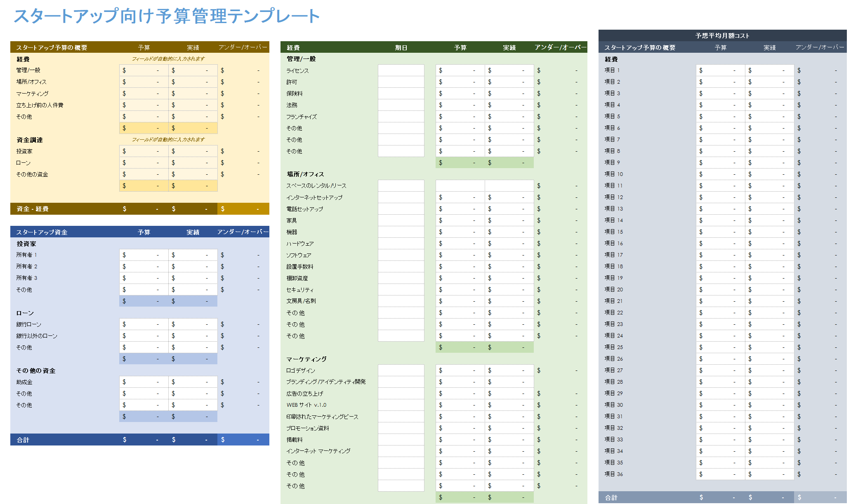This screenshot has width=858, height=504.
Task: Select the 文房具/名刺 row label
Action: click(x=301, y=301)
